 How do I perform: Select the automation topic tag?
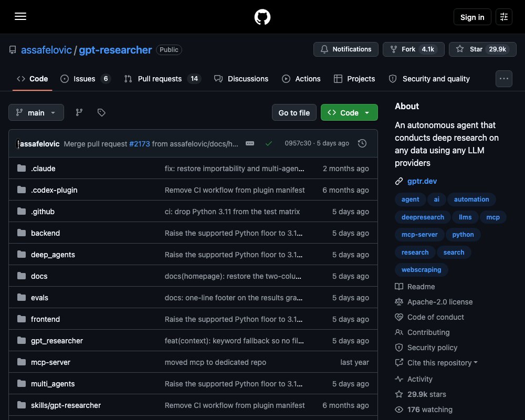click(471, 199)
